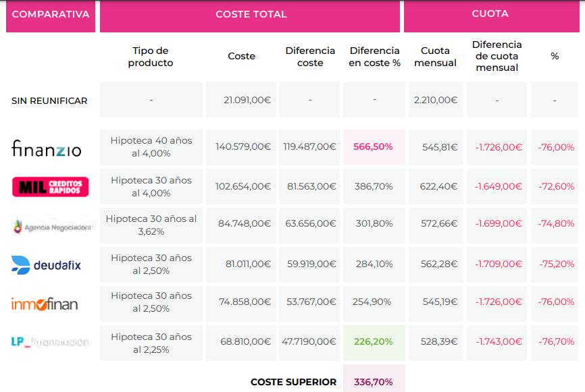Click the CUOTA header section
The width and height of the screenshot is (585, 392).
pyautogui.click(x=490, y=15)
